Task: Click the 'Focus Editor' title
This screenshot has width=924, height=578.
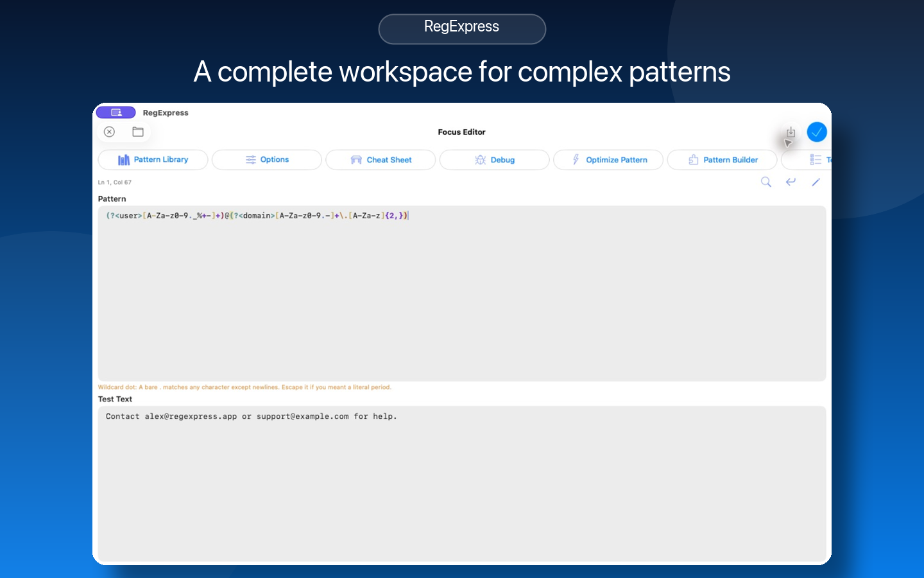Action: pos(462,132)
